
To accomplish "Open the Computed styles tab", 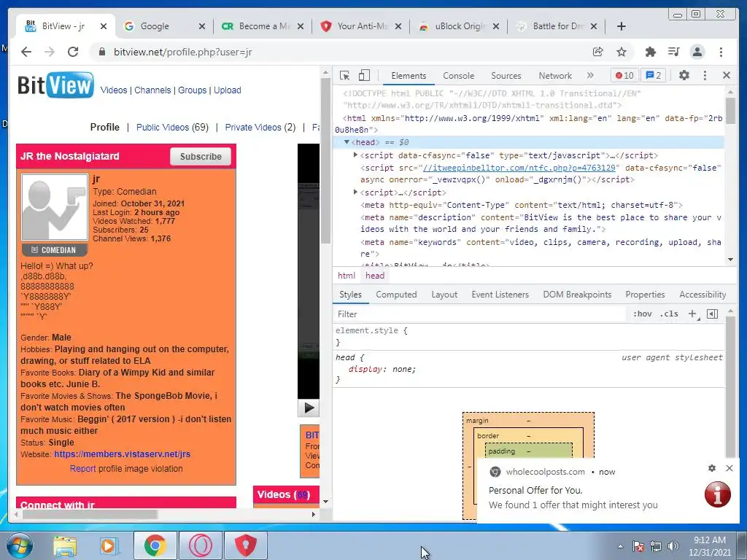I will [396, 295].
